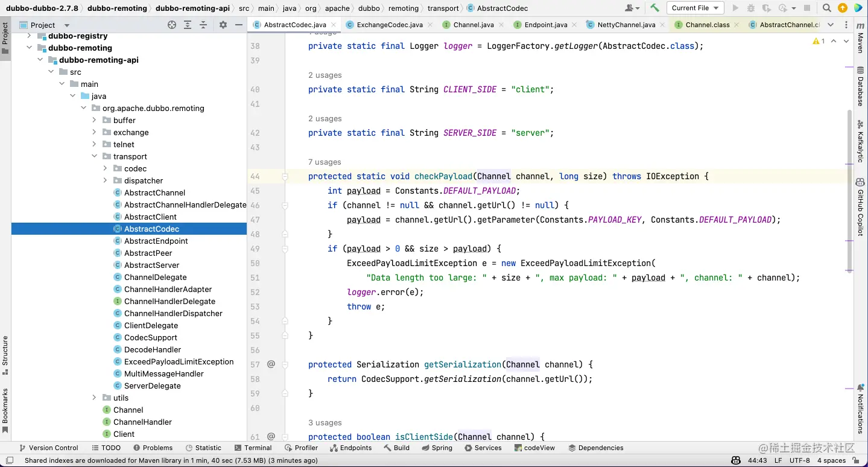Open the Current File run configuration dropdown
The height and width of the screenshot is (467, 868).
point(695,8)
